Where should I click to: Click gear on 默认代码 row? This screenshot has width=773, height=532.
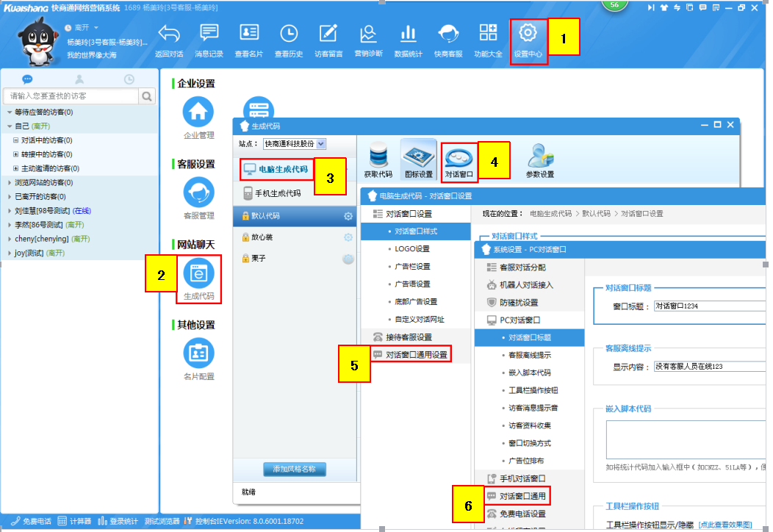point(348,216)
